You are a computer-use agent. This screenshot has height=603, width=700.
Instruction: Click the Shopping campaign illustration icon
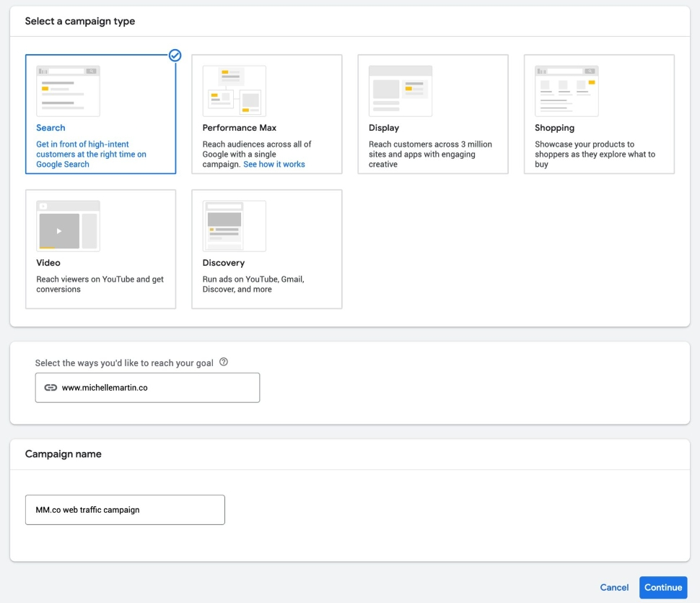coord(566,91)
